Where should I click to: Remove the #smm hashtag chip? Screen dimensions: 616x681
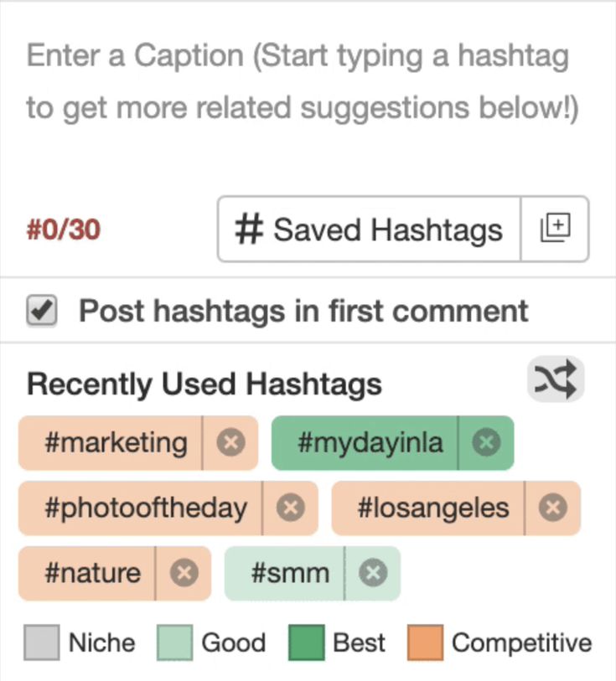pos(373,573)
